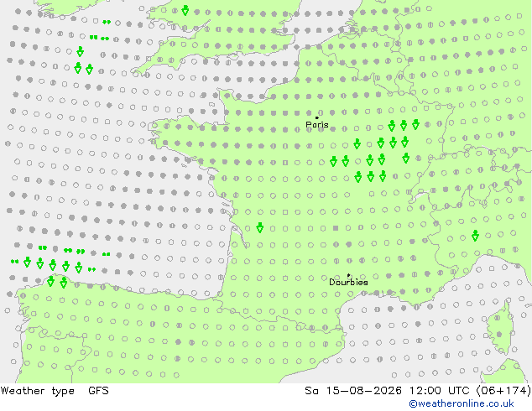Click the GFS model label
Screen dimensions: 532x411
98,391
